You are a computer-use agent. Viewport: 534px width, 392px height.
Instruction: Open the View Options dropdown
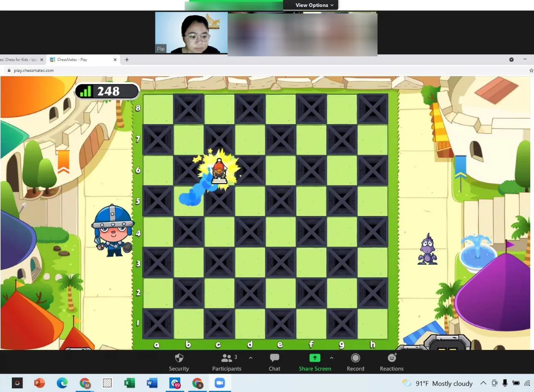(x=311, y=5)
